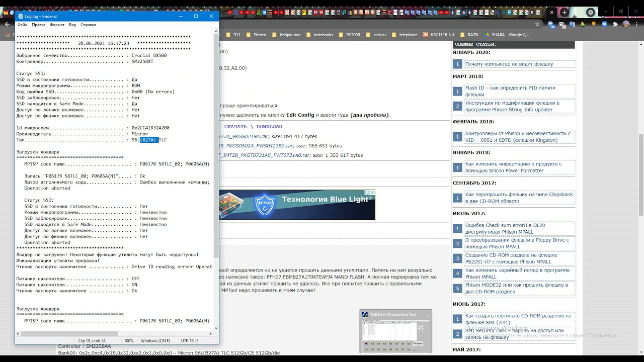644x362 pixels.
Task: Click the browser back arrow
Action: click(x=7, y=24)
